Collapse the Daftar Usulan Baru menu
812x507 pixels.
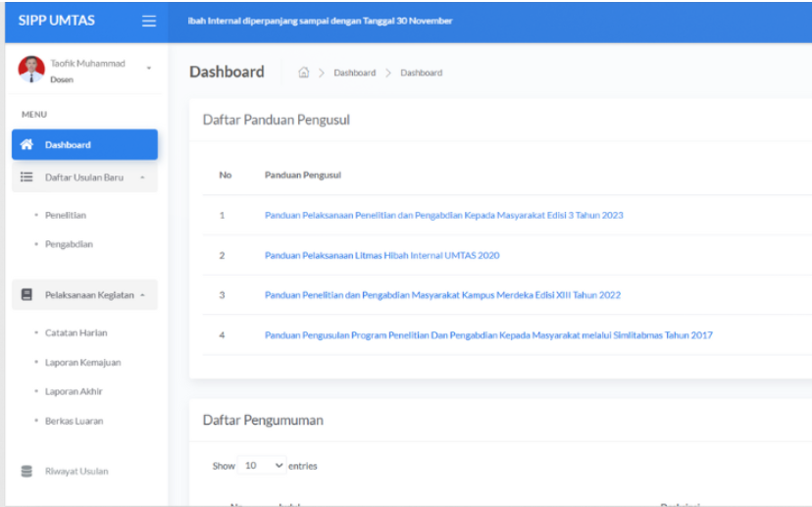84,177
